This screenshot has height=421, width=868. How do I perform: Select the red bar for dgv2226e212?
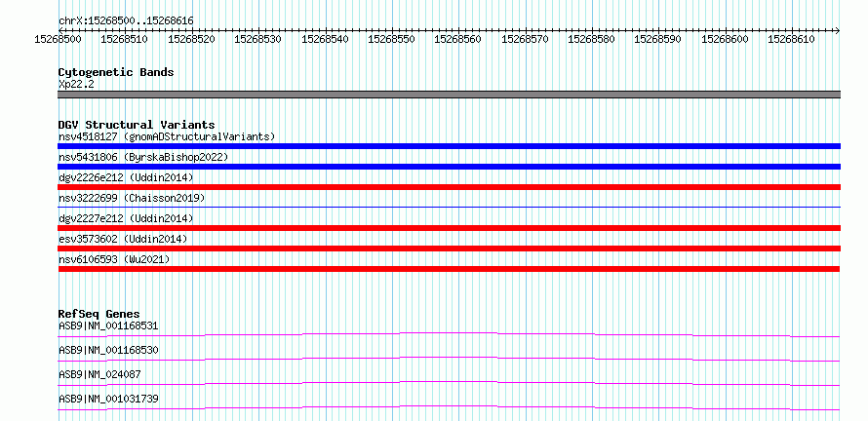(x=449, y=187)
